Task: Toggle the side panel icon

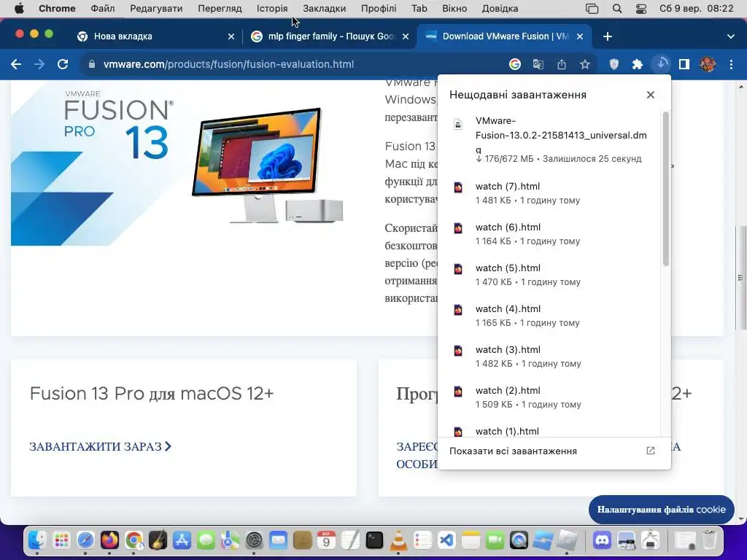Action: [684, 64]
